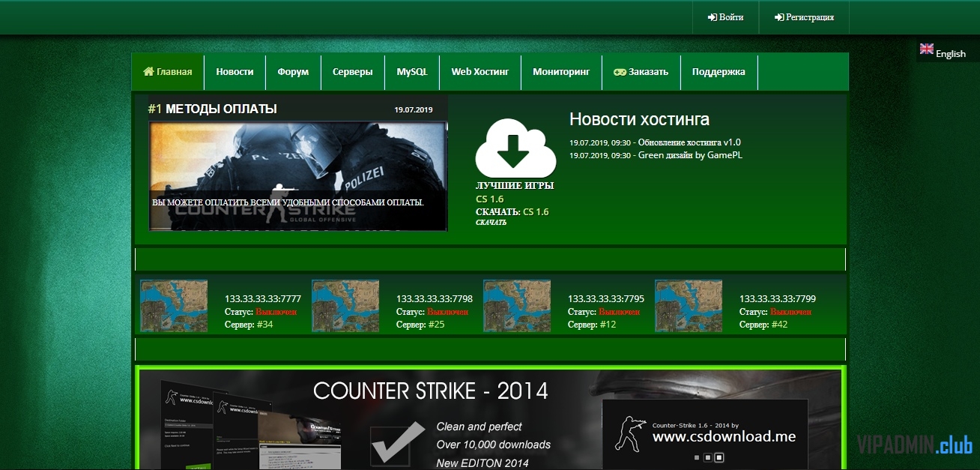Open the MySQL section

pos(412,72)
